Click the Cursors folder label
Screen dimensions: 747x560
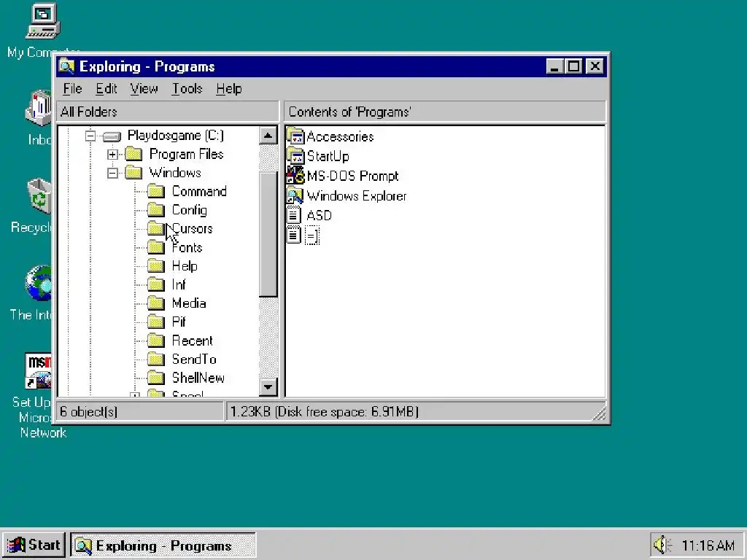coord(192,228)
